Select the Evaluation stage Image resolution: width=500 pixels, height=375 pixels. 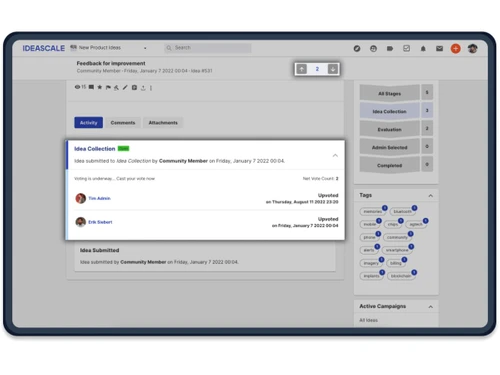point(389,129)
